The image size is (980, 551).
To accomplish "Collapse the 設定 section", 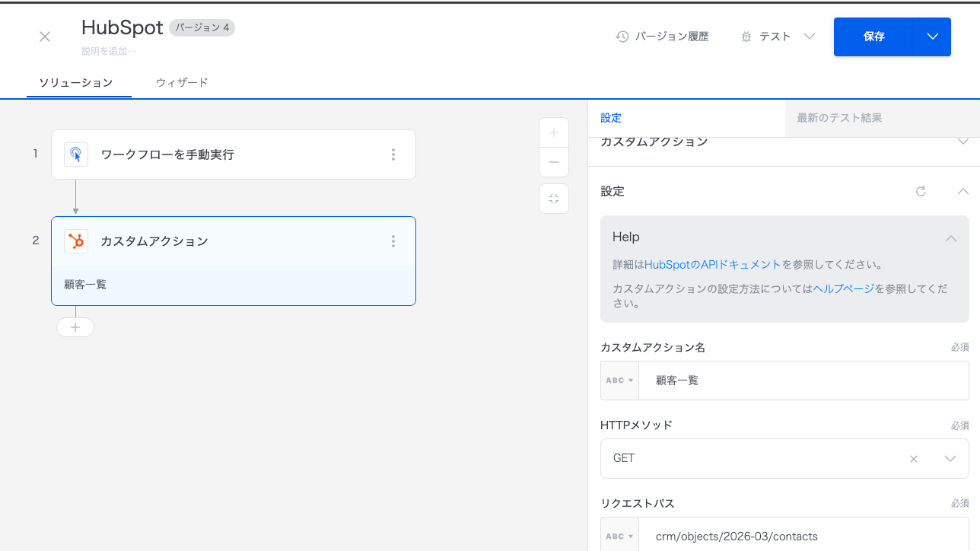I will click(963, 192).
